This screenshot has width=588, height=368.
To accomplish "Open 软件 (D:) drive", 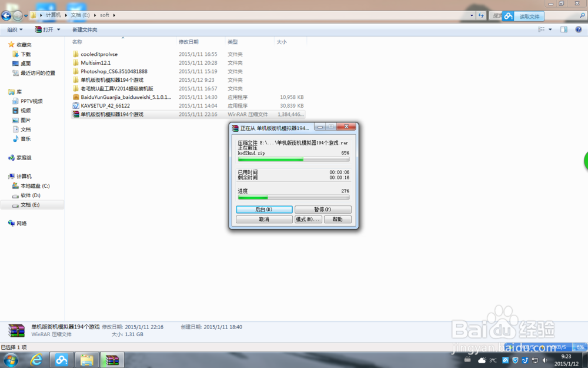I will (30, 195).
